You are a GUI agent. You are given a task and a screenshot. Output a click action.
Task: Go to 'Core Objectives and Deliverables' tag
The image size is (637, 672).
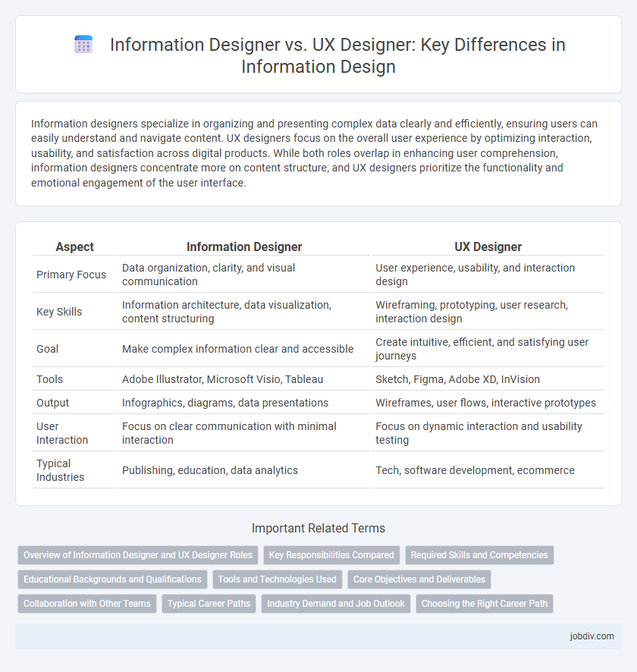[419, 579]
